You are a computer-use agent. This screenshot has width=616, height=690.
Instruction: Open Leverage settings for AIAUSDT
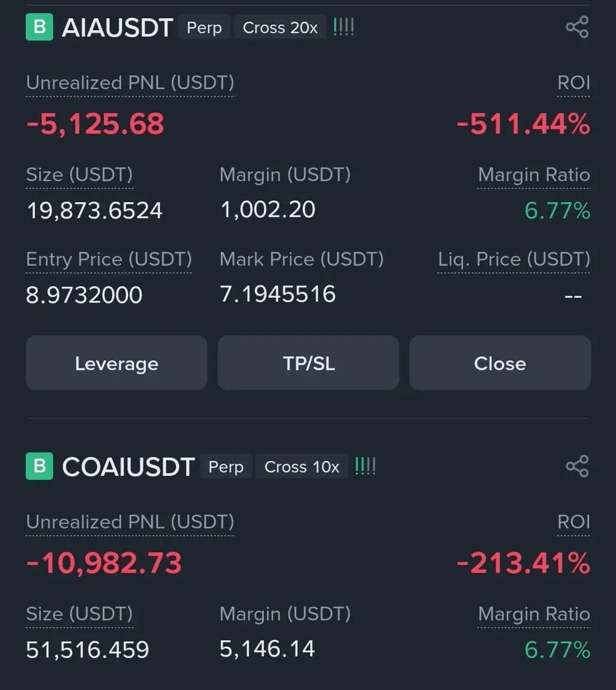click(x=116, y=363)
